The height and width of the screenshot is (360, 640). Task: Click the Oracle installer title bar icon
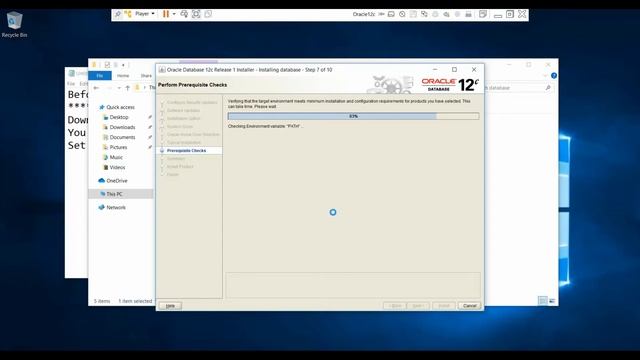[162, 70]
